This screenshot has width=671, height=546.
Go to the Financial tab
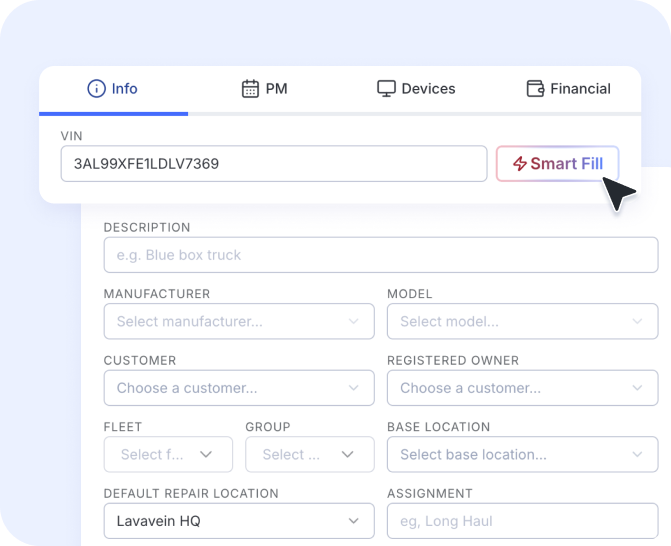point(568,89)
